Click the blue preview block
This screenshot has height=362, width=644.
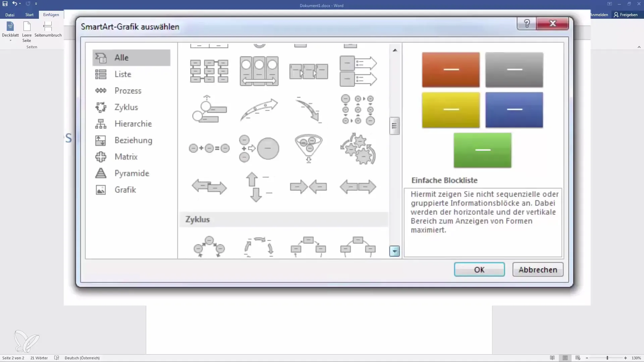[x=514, y=110]
